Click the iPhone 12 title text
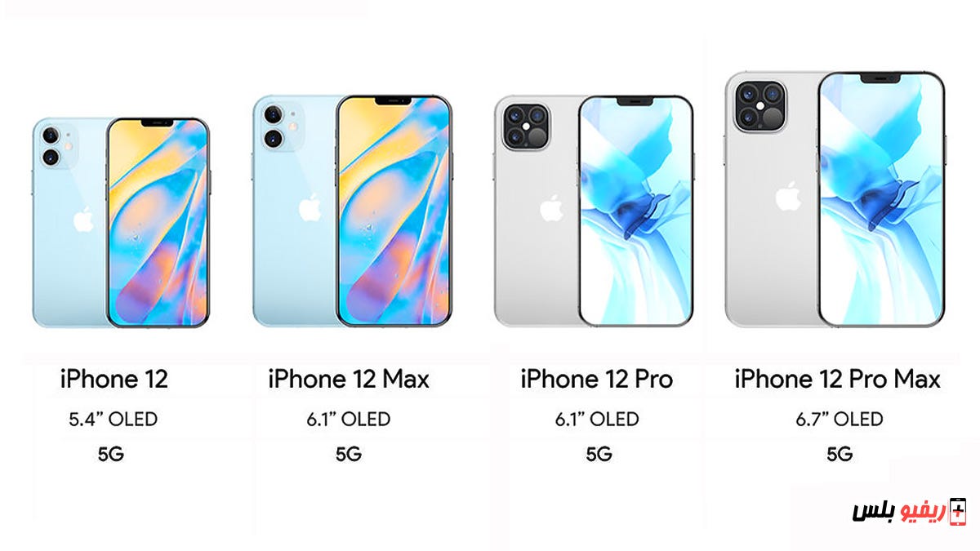This screenshot has height=551, width=980. tap(114, 379)
